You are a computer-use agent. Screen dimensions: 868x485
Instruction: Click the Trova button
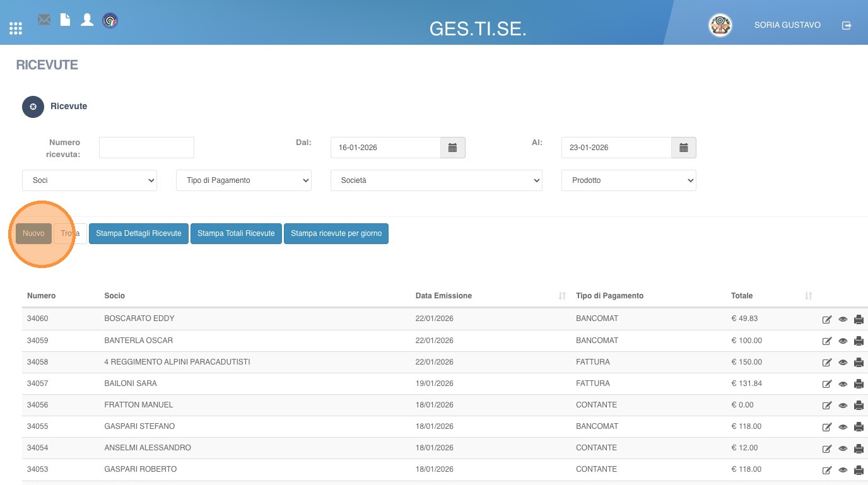(x=70, y=233)
